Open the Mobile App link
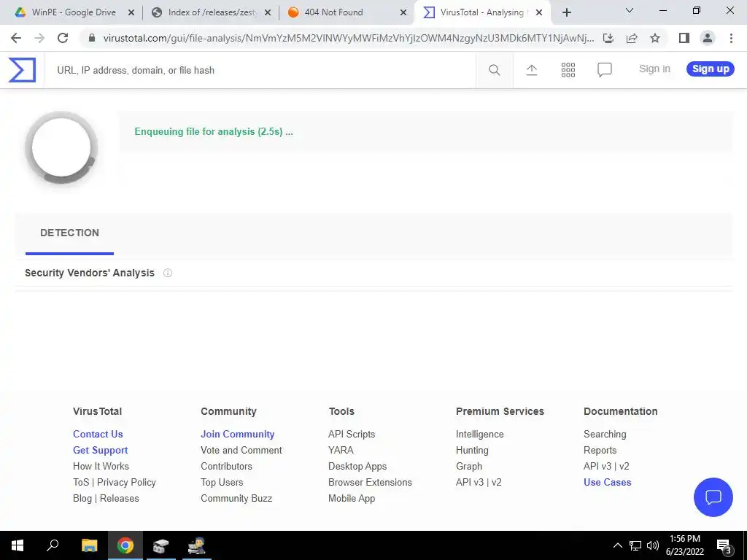Screen dimensions: 747x560 coord(352,499)
